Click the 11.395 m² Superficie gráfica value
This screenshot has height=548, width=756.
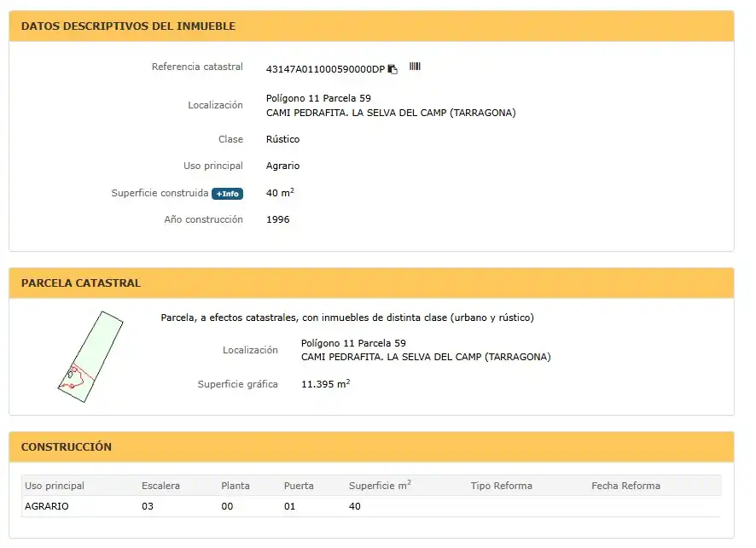click(x=325, y=384)
